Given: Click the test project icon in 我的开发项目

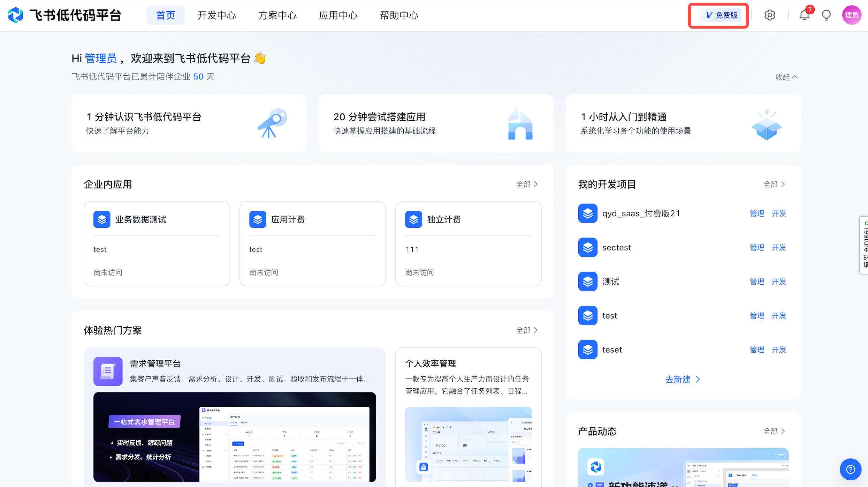Looking at the screenshot, I should (588, 316).
